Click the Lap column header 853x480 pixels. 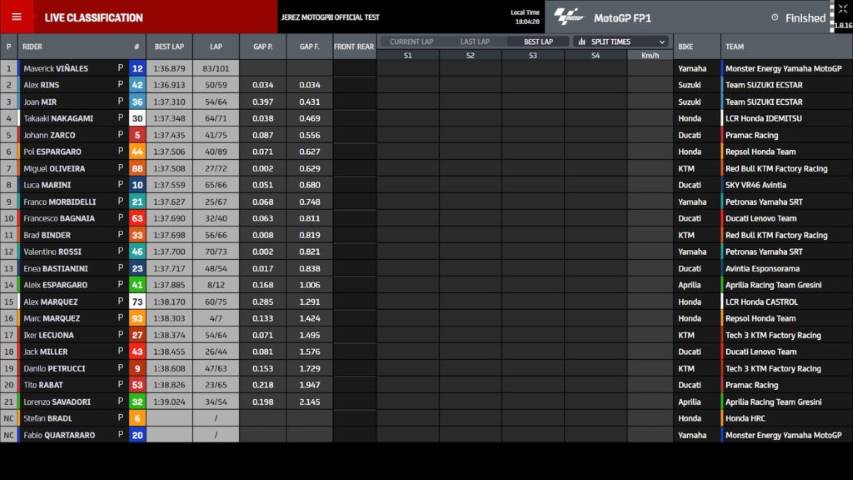coord(216,47)
